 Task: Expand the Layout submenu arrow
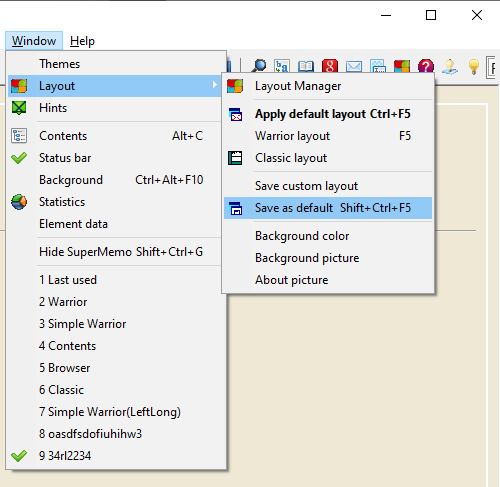coord(215,85)
